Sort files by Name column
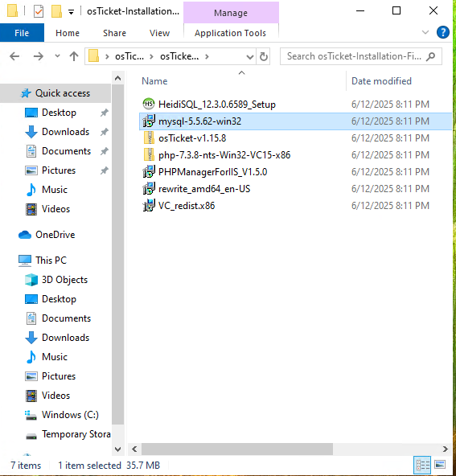This screenshot has height=476, width=456. pos(154,81)
